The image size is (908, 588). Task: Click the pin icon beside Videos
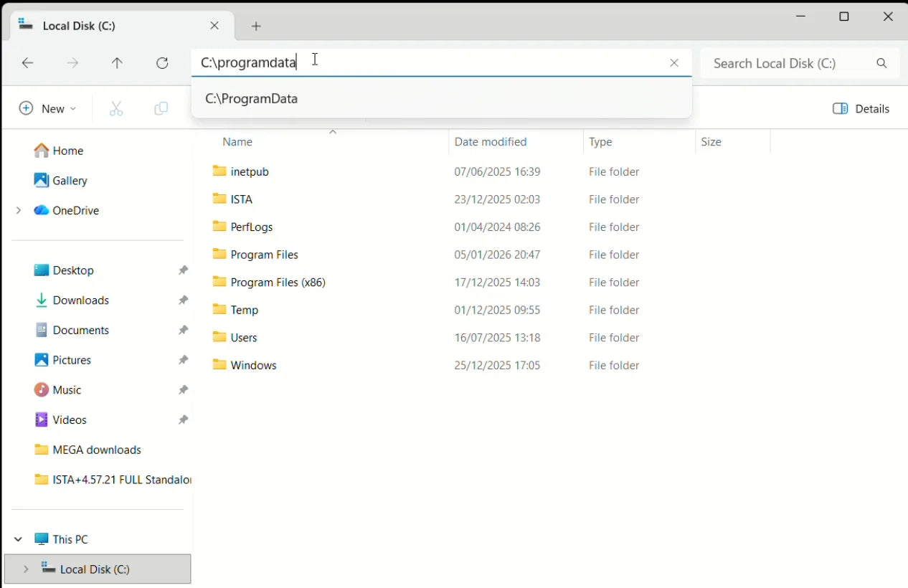[x=184, y=420]
